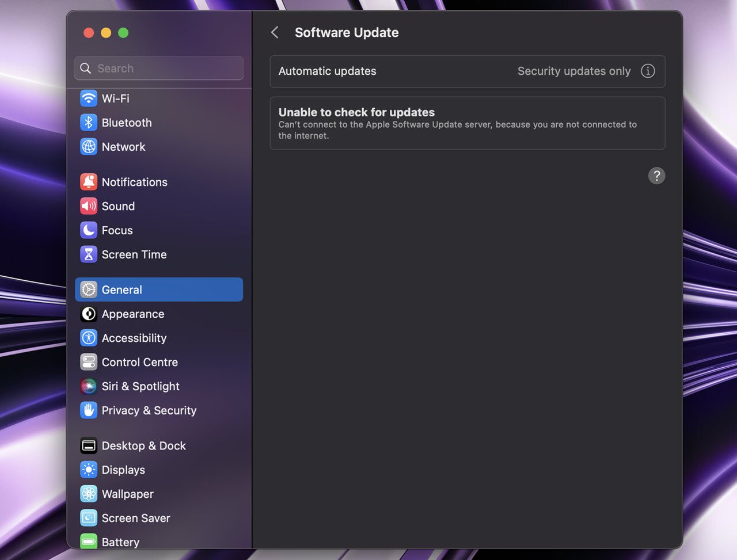Go back using the chevron arrow
This screenshot has width=737, height=560.
coord(275,32)
